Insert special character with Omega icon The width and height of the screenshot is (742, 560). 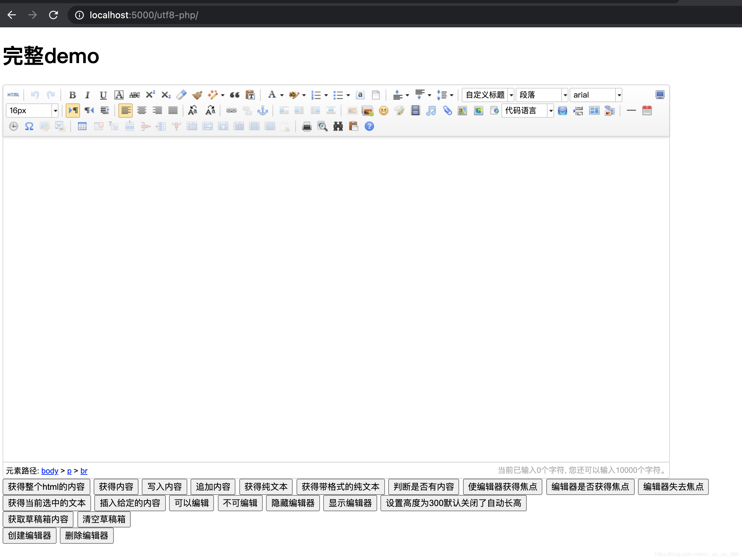29,127
